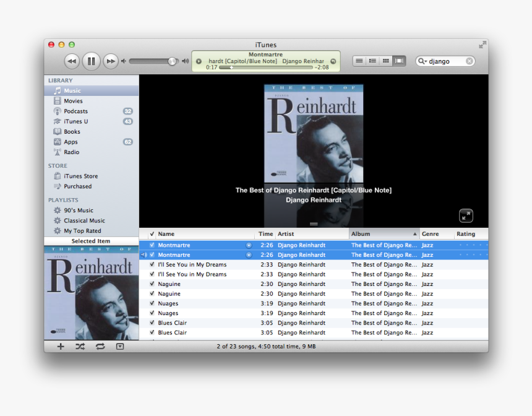Set rating for first Montmartre row
Screen dimensions: 532x416
pyautogui.click(x=473, y=245)
